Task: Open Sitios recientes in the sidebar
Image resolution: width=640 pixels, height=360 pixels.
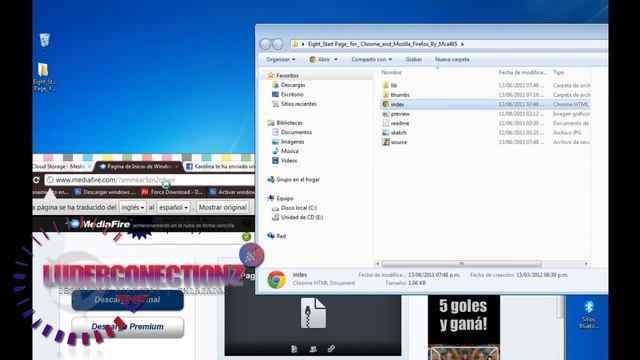Action: coord(298,104)
